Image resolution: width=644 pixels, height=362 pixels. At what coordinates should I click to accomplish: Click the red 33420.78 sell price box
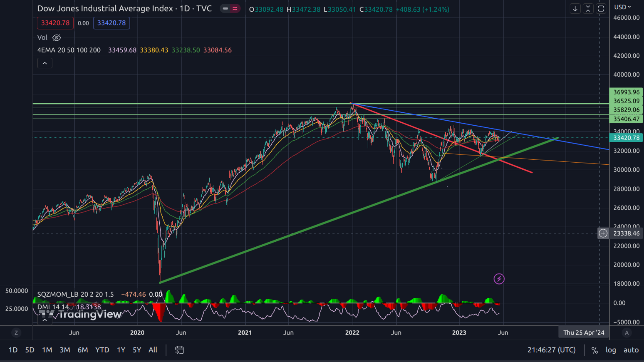pyautogui.click(x=55, y=23)
